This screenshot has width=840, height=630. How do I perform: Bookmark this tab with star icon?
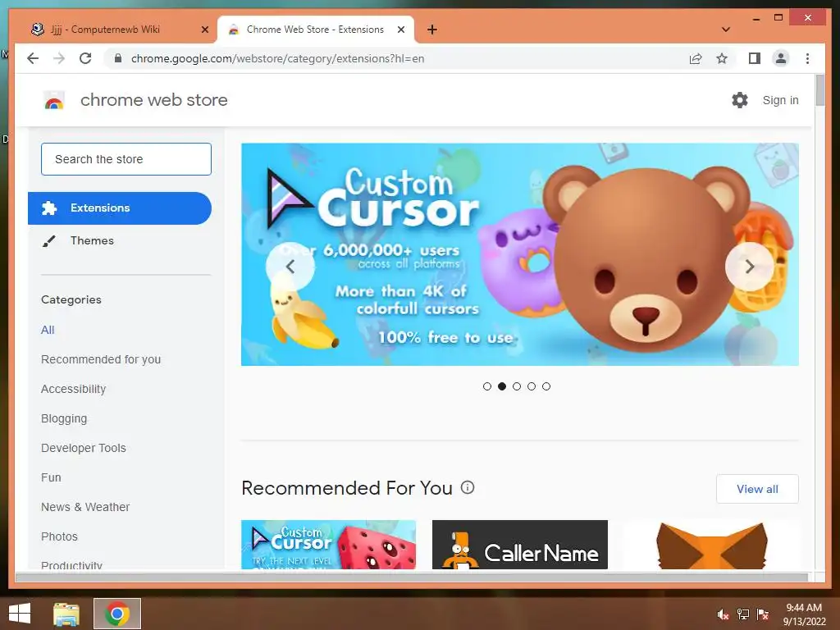click(722, 58)
